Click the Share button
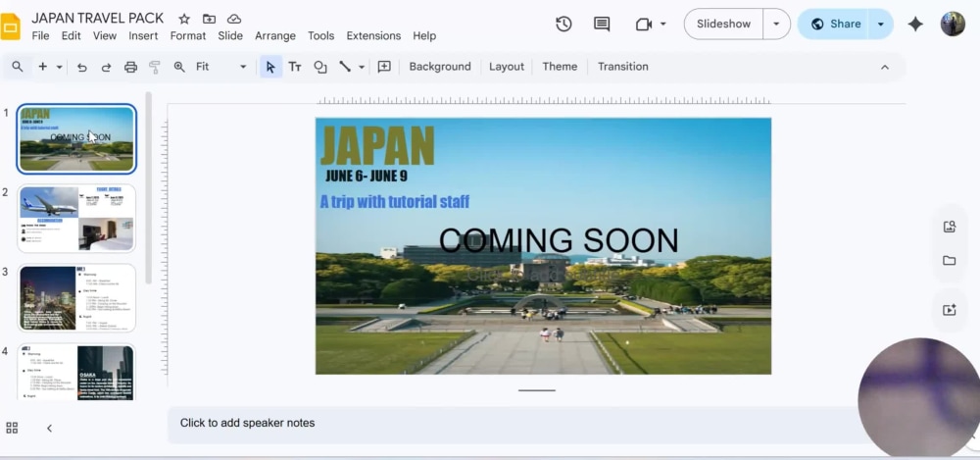The height and width of the screenshot is (460, 980). [x=835, y=24]
